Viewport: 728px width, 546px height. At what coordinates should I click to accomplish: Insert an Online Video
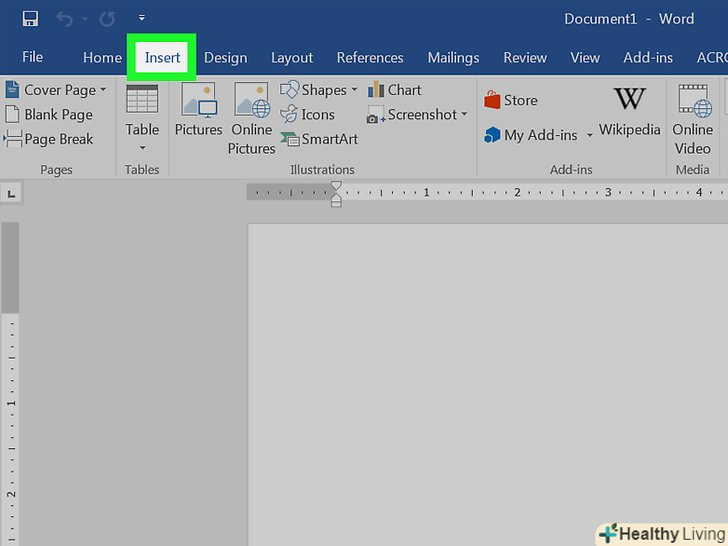coord(692,118)
